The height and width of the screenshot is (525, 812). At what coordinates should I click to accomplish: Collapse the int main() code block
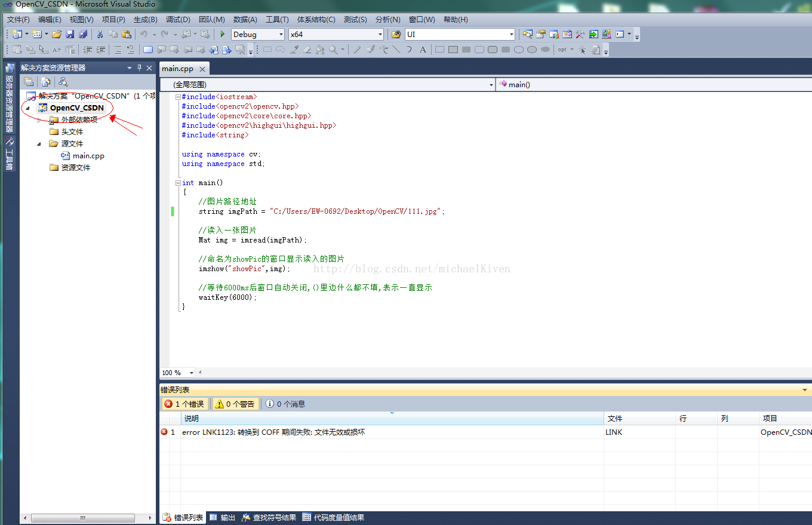click(x=178, y=183)
